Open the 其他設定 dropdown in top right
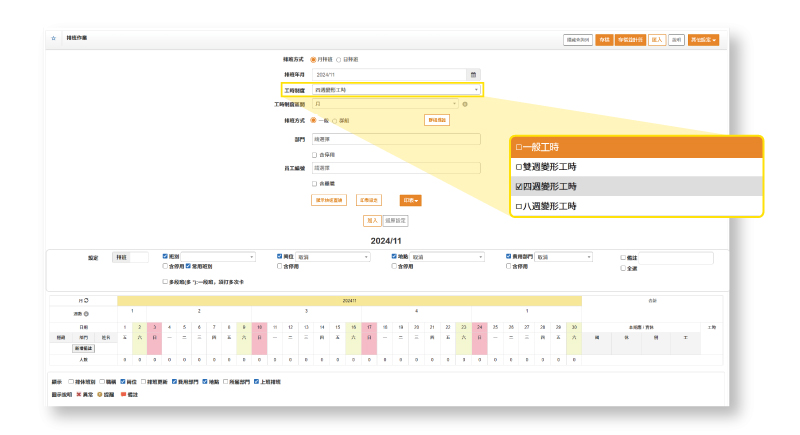800x435 pixels. click(703, 40)
